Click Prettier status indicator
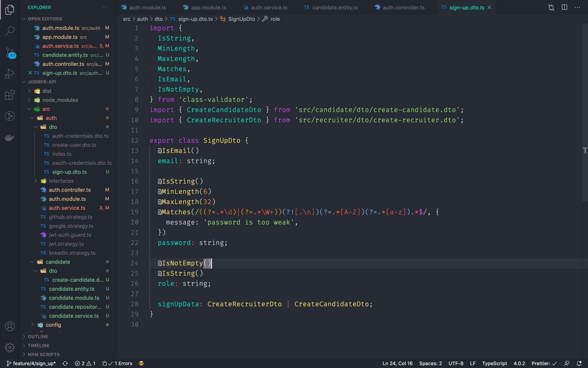588x368 pixels. coord(544,363)
